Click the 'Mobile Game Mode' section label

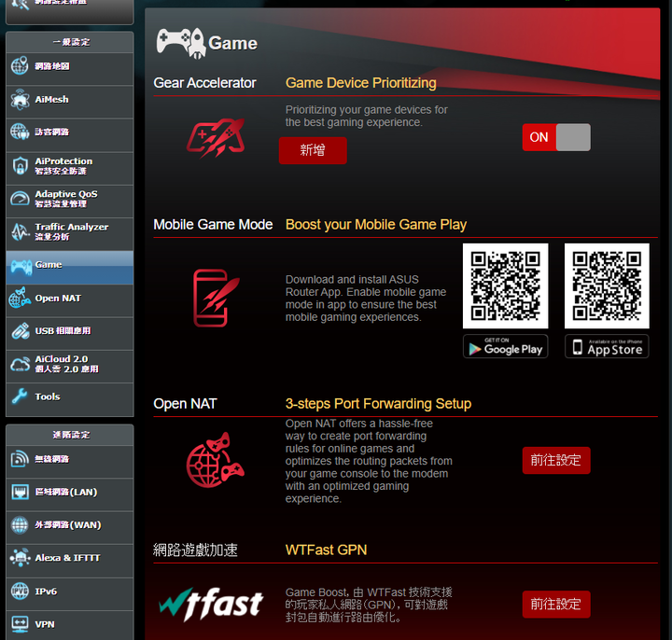[x=213, y=225]
